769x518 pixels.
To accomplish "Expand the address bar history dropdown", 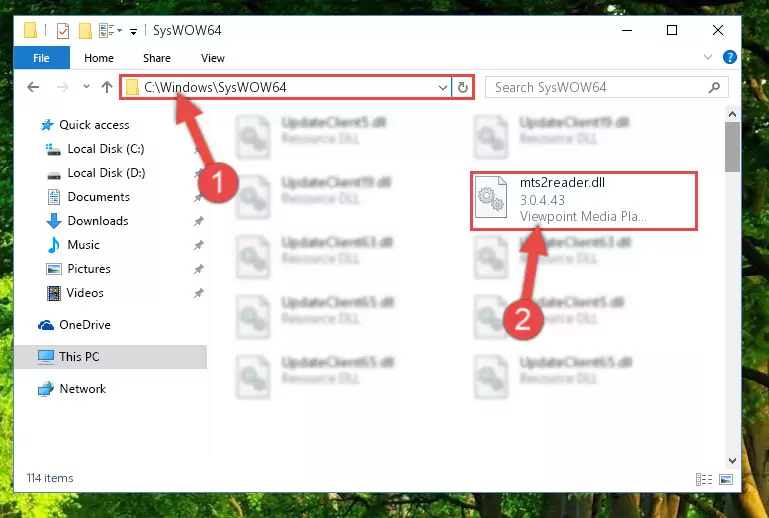I will 442,88.
